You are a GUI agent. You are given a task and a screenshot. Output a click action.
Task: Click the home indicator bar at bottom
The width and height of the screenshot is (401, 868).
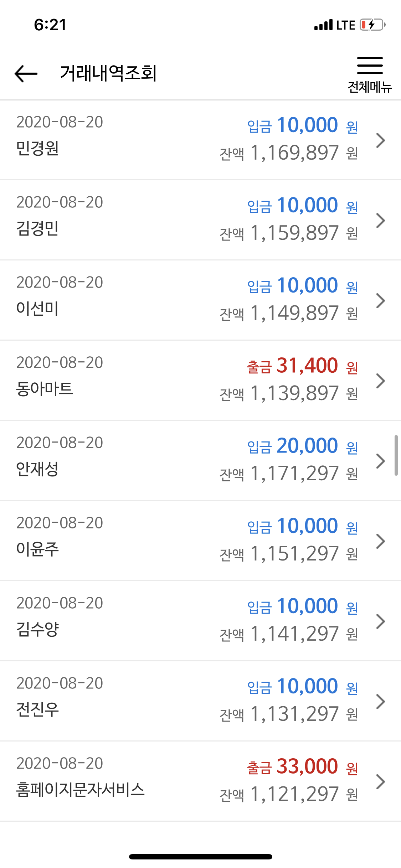pyautogui.click(x=201, y=857)
